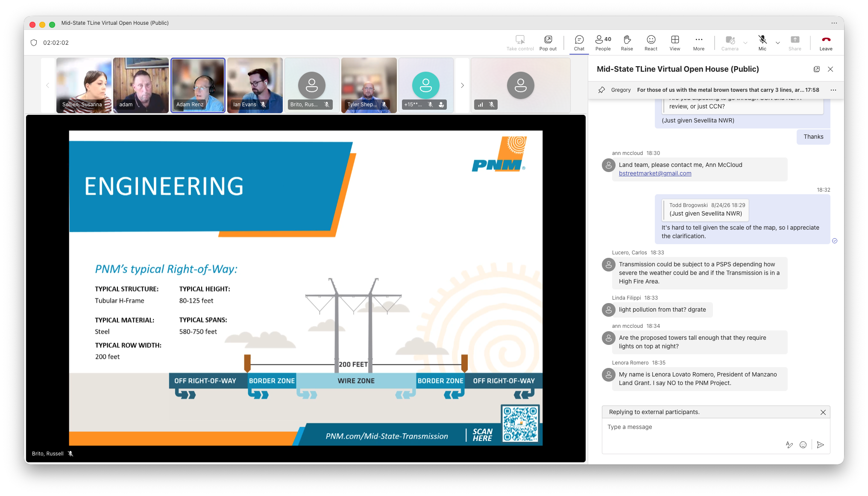The width and height of the screenshot is (868, 496).
Task: Click the PNM.com/Mid-State-Transmission URL on slide
Action: coord(387,436)
